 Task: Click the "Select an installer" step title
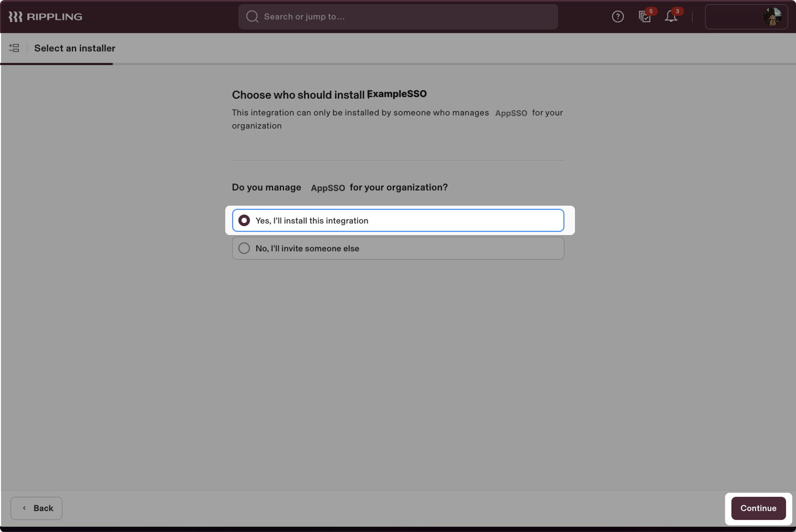pos(75,48)
